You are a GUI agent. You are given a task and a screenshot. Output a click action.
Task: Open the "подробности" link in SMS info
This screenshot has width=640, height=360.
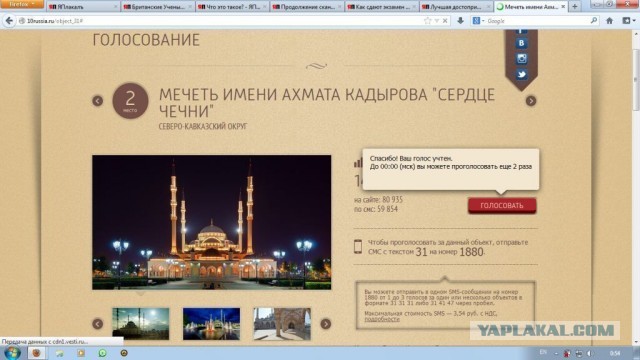tap(382, 319)
